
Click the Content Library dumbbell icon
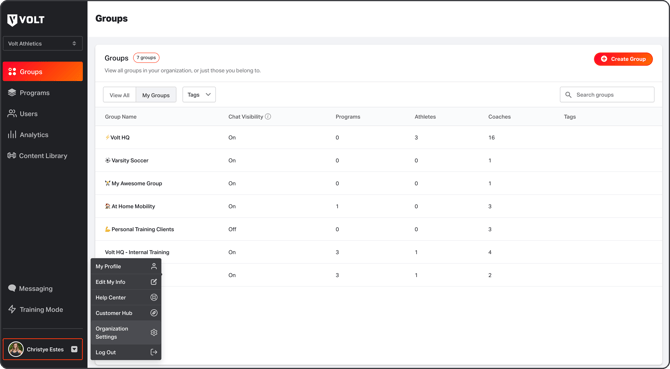12,155
